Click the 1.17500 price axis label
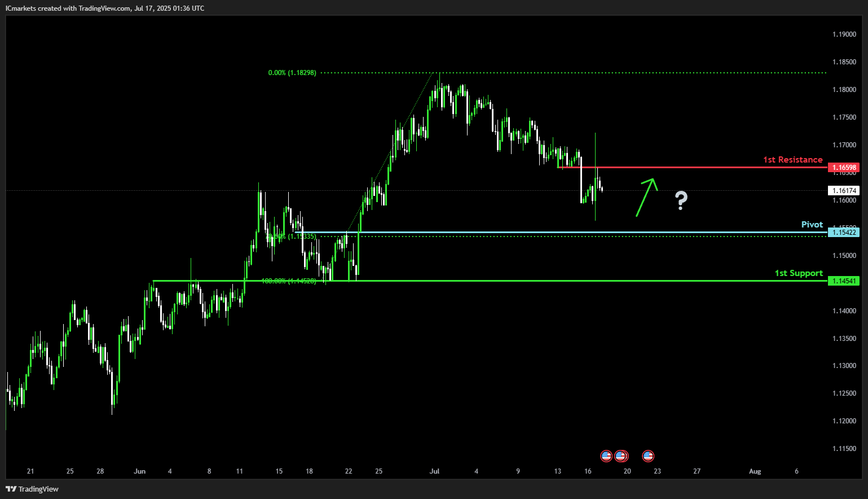This screenshot has height=499, width=868. point(844,117)
